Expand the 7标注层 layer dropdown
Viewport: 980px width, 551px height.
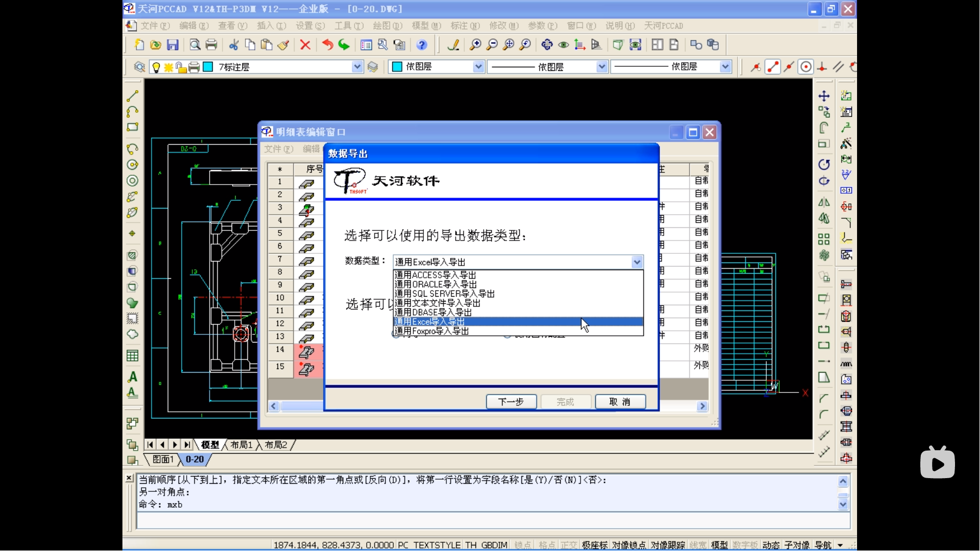[x=357, y=67]
